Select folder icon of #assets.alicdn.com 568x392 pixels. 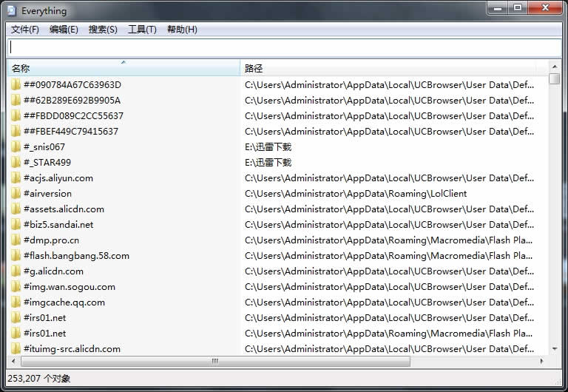point(16,209)
